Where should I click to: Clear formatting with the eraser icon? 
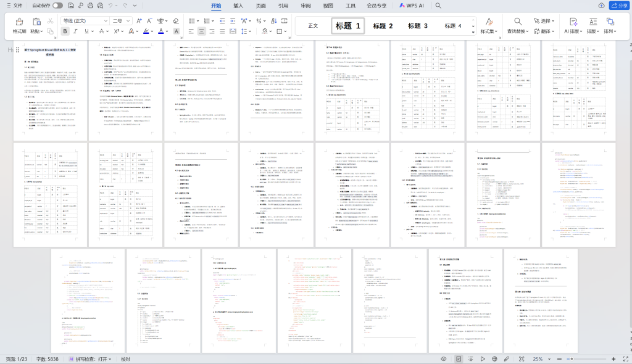[x=176, y=21]
